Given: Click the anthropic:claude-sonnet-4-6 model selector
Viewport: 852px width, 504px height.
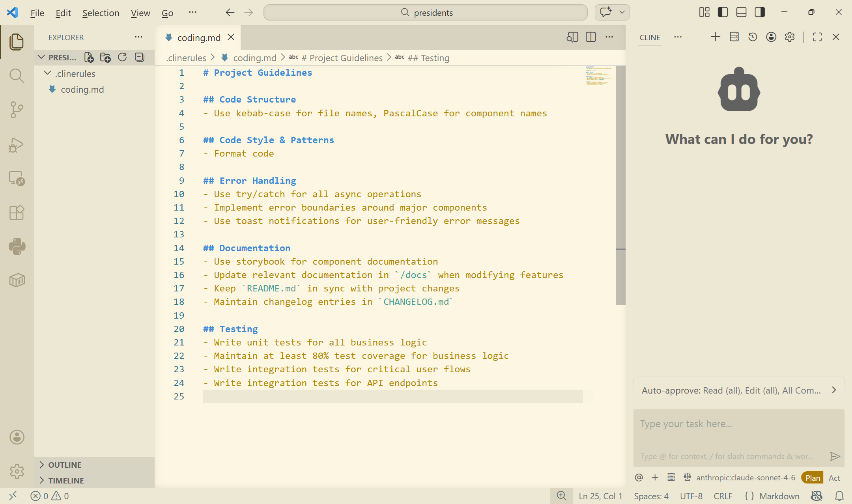Looking at the screenshot, I should click(745, 478).
